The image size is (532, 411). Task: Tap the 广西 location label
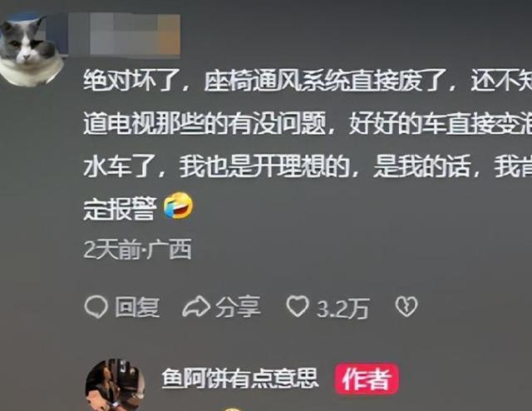tap(170, 249)
